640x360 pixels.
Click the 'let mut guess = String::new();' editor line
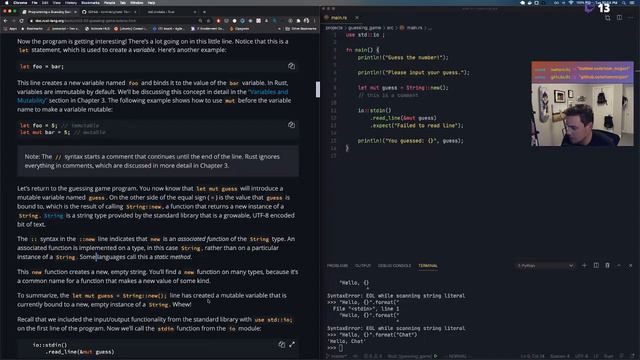point(403,88)
